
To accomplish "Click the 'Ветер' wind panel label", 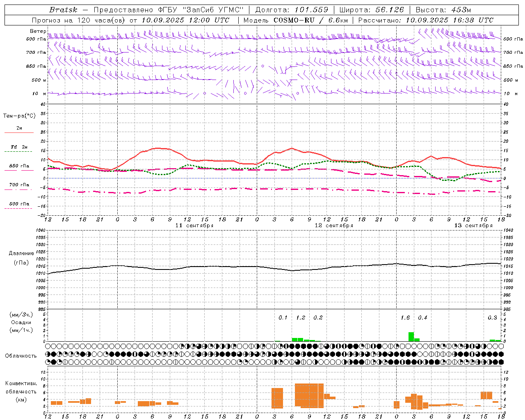I will (x=38, y=31).
